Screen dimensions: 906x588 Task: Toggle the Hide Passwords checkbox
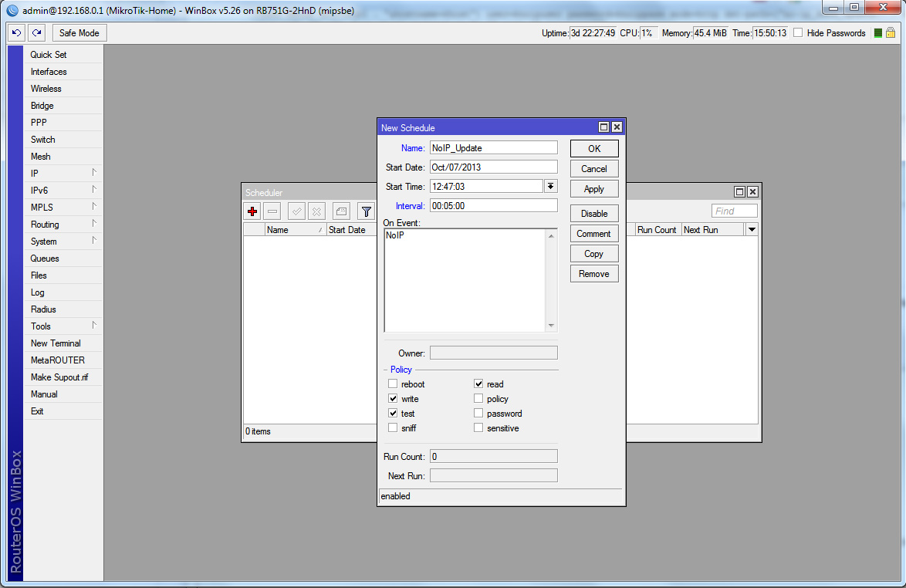798,32
